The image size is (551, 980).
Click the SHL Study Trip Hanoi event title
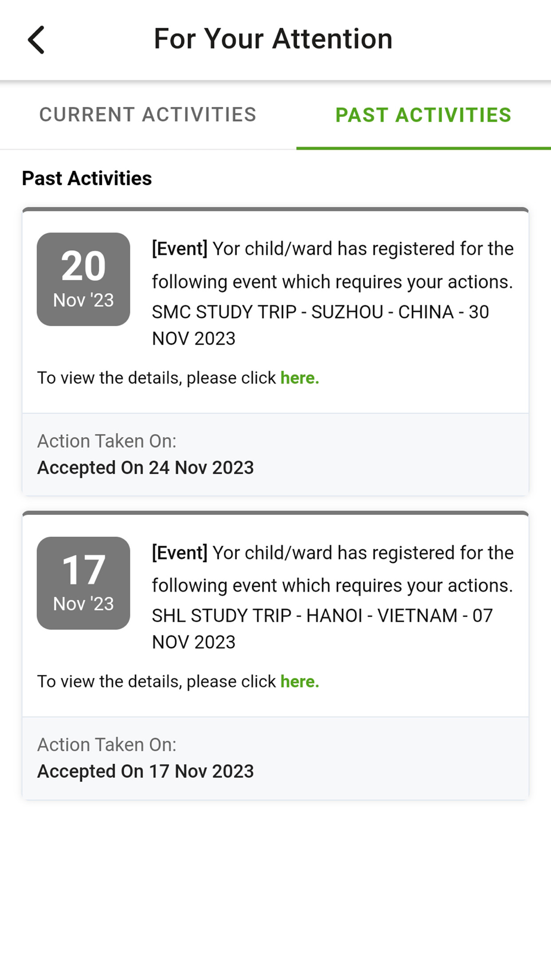coord(322,628)
